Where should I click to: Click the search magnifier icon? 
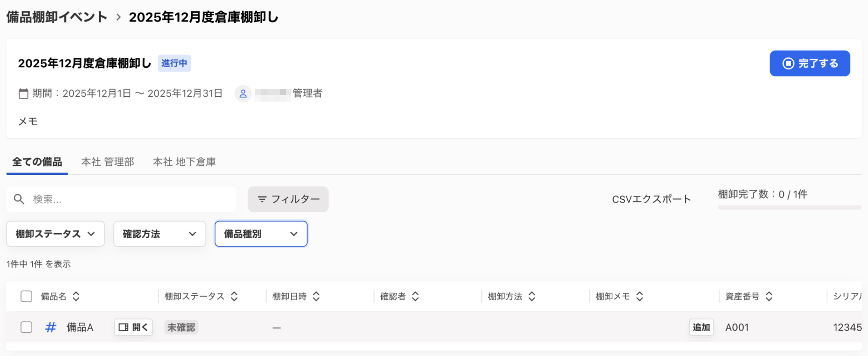[19, 199]
